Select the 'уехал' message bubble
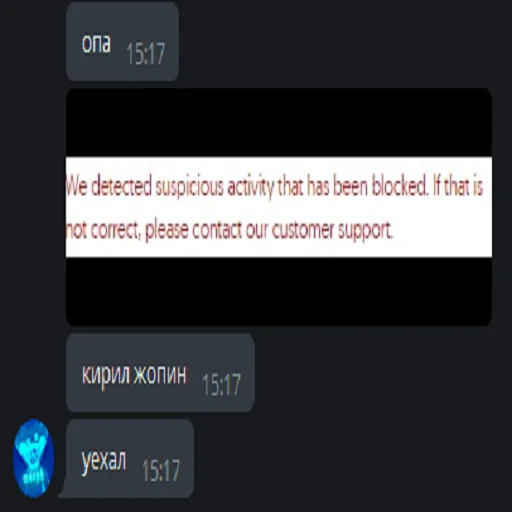 tap(130, 459)
